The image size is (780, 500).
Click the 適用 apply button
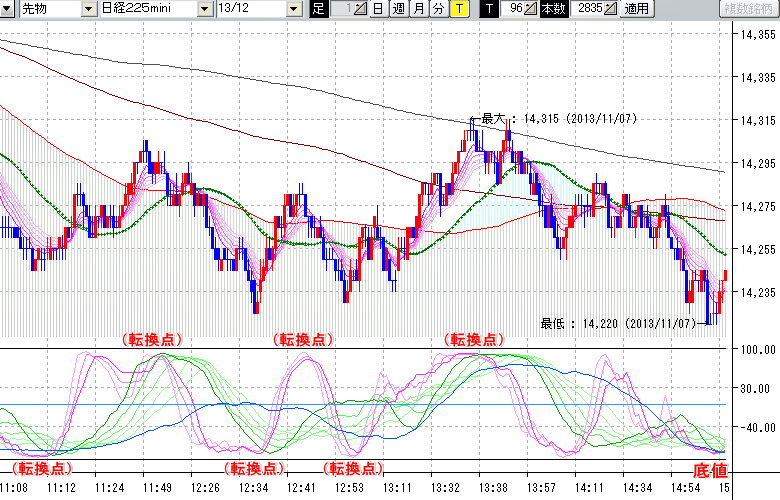[636, 9]
